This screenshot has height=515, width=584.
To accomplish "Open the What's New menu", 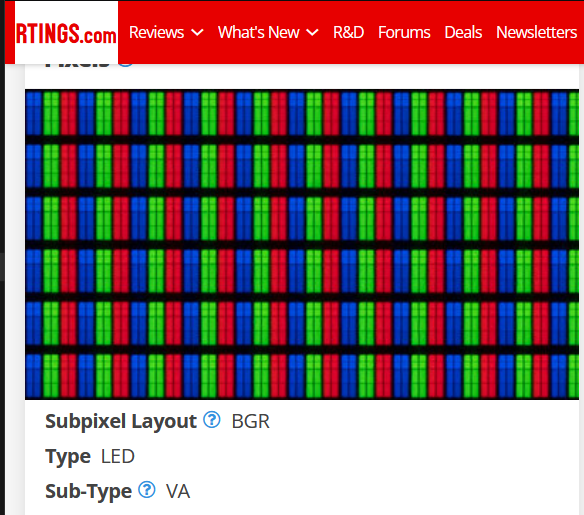I will [x=258, y=32].
